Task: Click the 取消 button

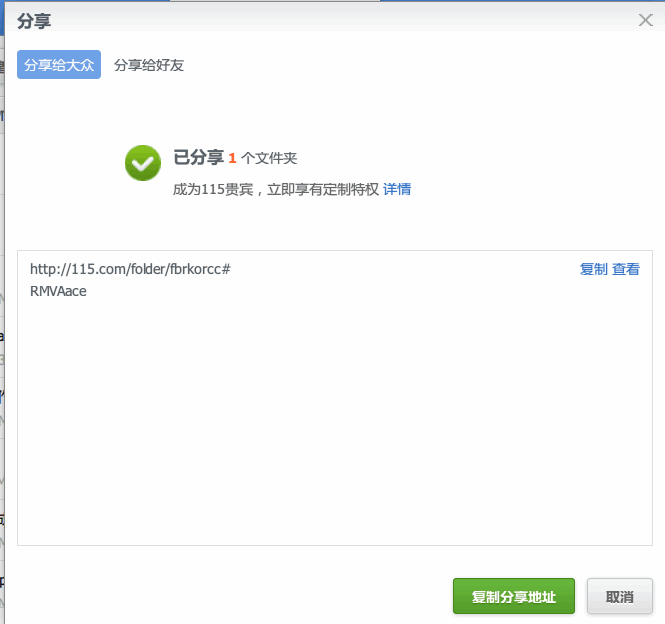Action: click(620, 596)
